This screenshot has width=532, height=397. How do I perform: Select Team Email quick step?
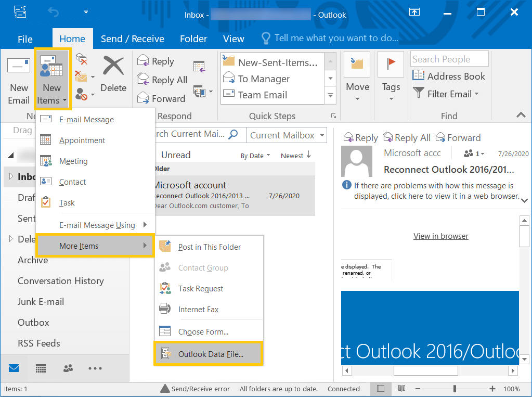point(272,95)
